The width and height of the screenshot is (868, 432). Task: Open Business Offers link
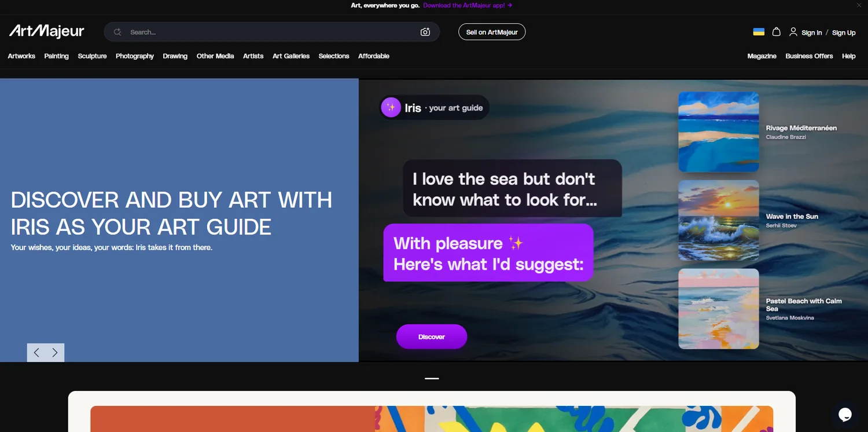point(809,56)
